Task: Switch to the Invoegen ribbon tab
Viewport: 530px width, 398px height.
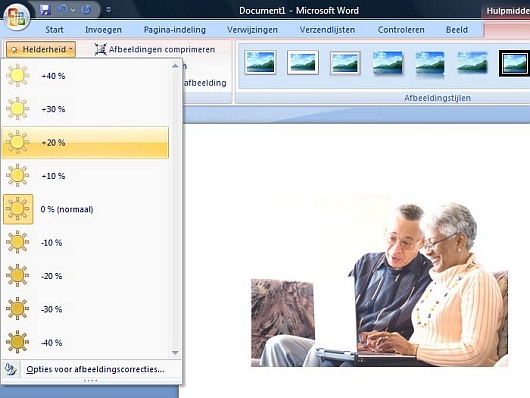Action: (x=103, y=30)
